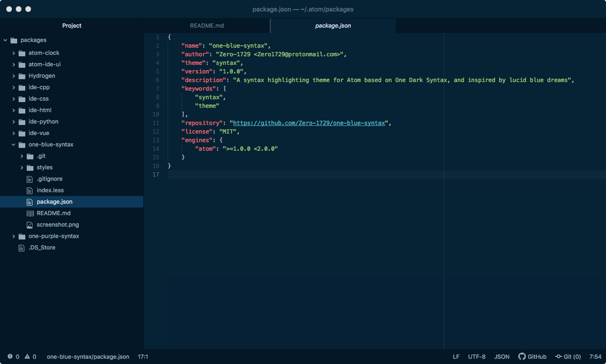Image resolution: width=606 pixels, height=364 pixels.
Task: Select the package.json editor tab
Action: 333,26
